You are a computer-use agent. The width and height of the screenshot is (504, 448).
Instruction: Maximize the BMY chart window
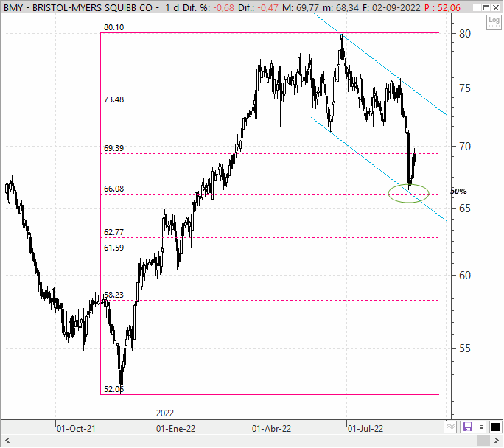pos(486,7)
